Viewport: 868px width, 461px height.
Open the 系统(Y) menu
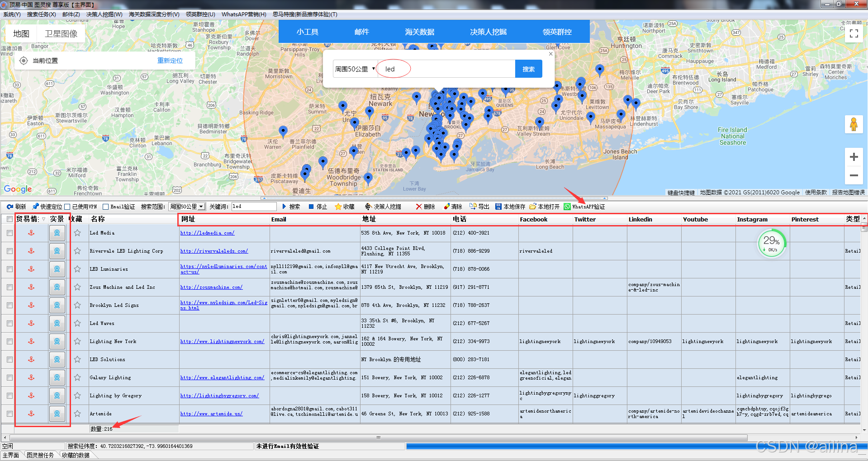point(12,14)
